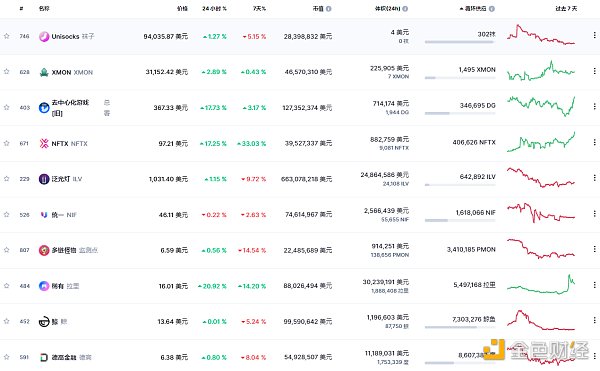This screenshot has width=600, height=371.
Task: Click the Unisocks coin logo
Action: click(44, 36)
